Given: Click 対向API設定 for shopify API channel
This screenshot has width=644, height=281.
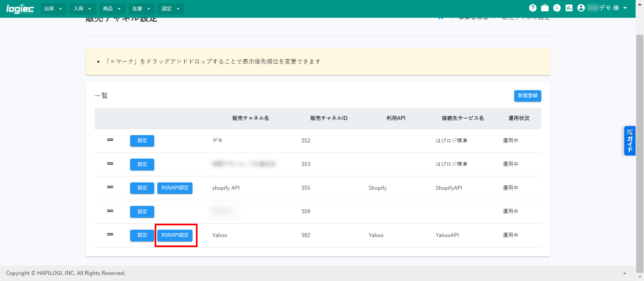Looking at the screenshot, I should (x=175, y=188).
